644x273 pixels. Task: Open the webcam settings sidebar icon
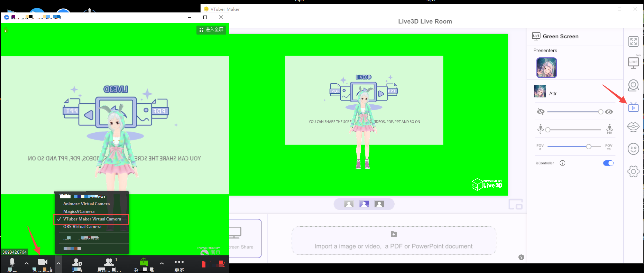click(x=633, y=85)
